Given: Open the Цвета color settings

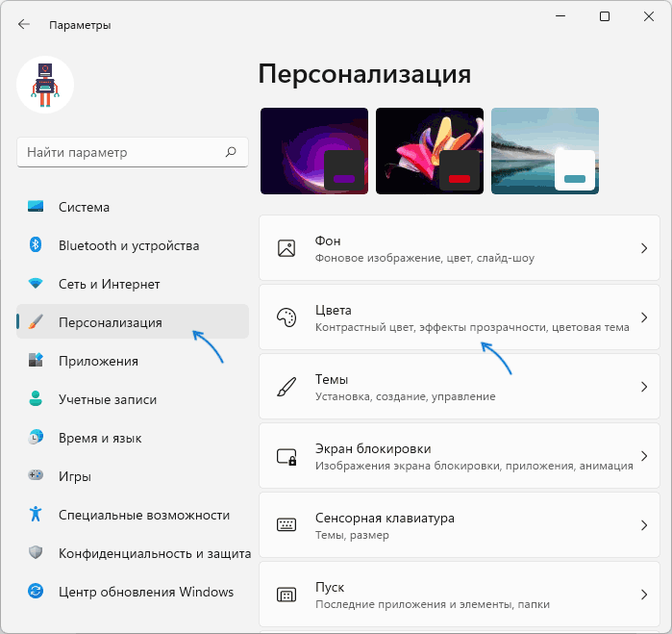Looking at the screenshot, I should pyautogui.click(x=460, y=317).
